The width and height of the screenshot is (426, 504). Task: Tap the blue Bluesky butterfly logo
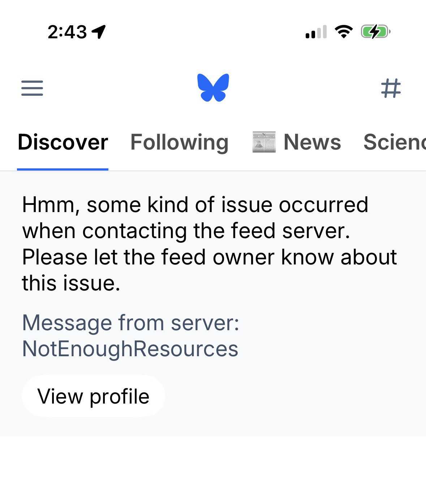[x=213, y=88]
